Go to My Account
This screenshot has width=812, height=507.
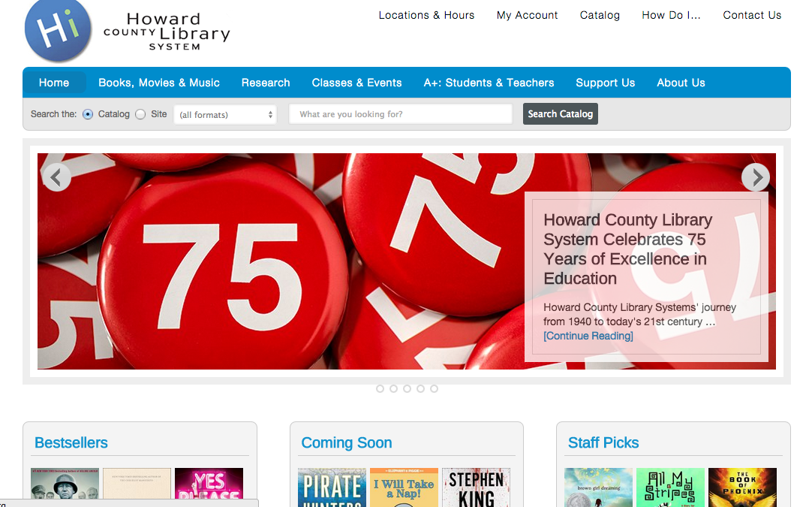point(527,15)
